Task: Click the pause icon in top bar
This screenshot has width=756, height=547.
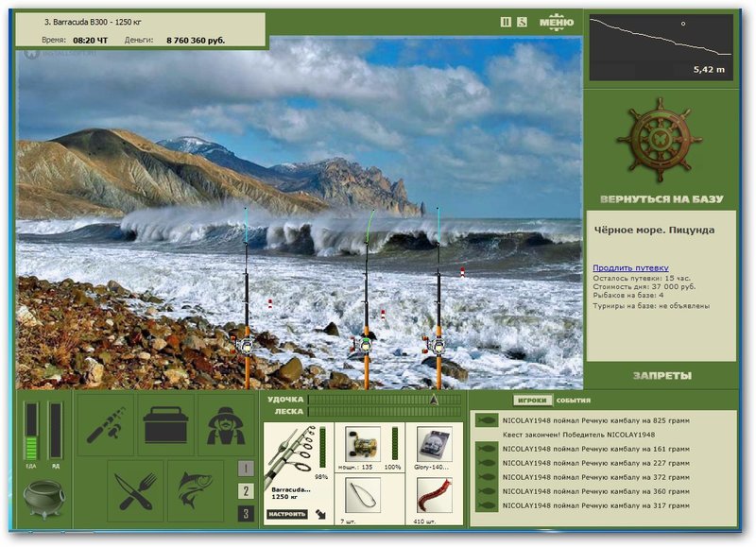Action: pyautogui.click(x=506, y=22)
